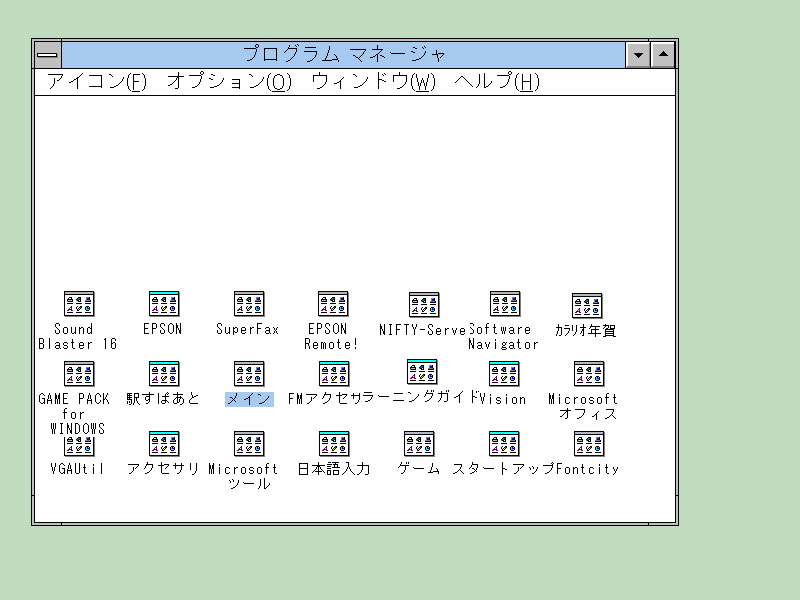The height and width of the screenshot is (600, 800).
Task: Click the 駅すぱあと label text
Action: point(163,399)
